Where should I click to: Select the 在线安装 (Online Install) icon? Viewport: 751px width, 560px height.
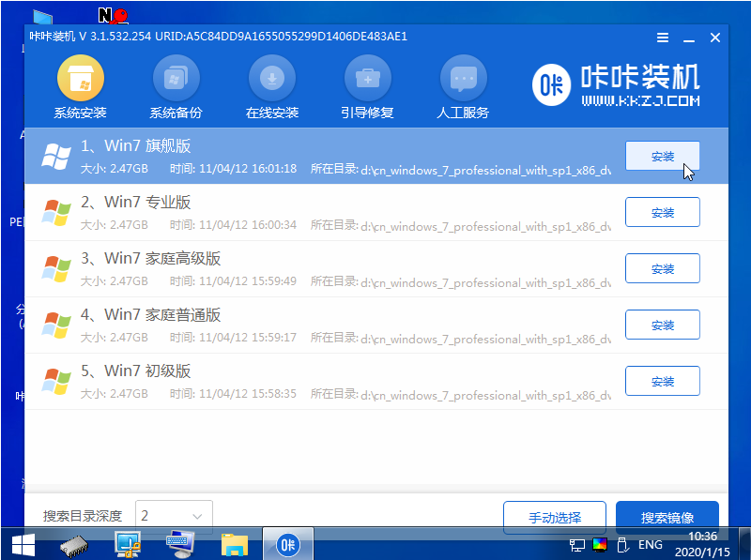(271, 85)
